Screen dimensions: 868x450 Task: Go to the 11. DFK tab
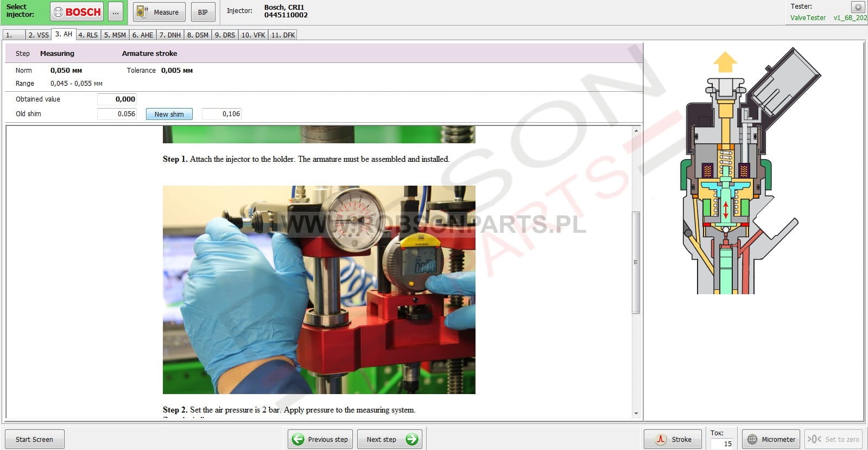pyautogui.click(x=283, y=35)
